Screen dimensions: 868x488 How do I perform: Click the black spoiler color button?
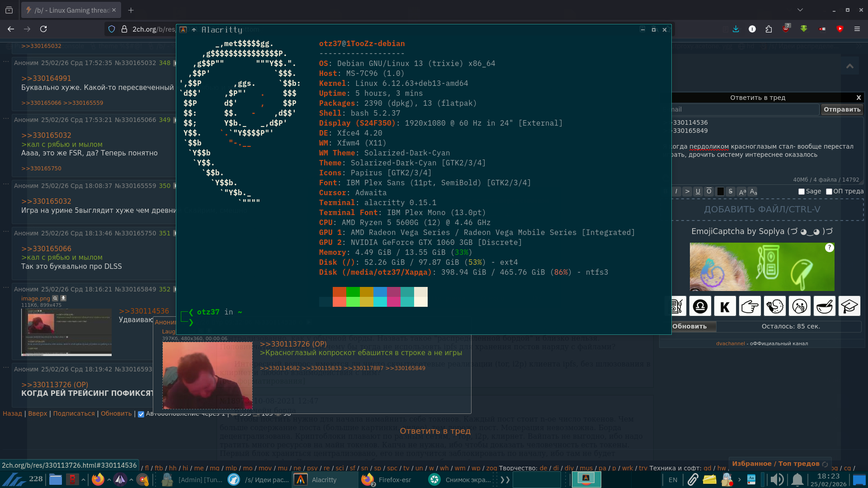point(720,192)
